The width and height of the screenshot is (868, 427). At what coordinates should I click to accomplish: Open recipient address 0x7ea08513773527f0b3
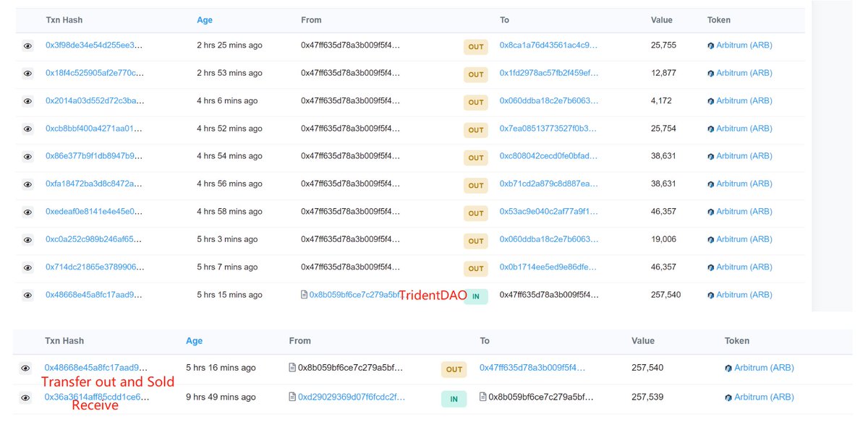[x=549, y=128]
